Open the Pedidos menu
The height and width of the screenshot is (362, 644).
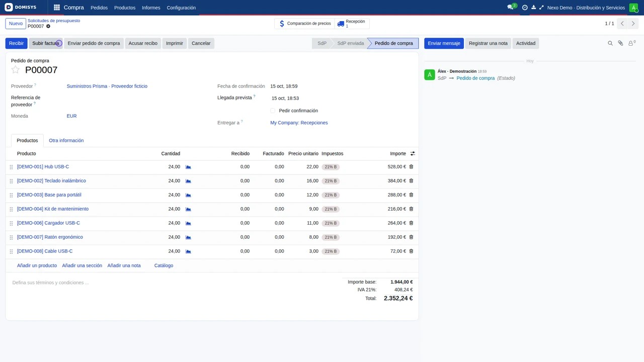click(x=99, y=8)
